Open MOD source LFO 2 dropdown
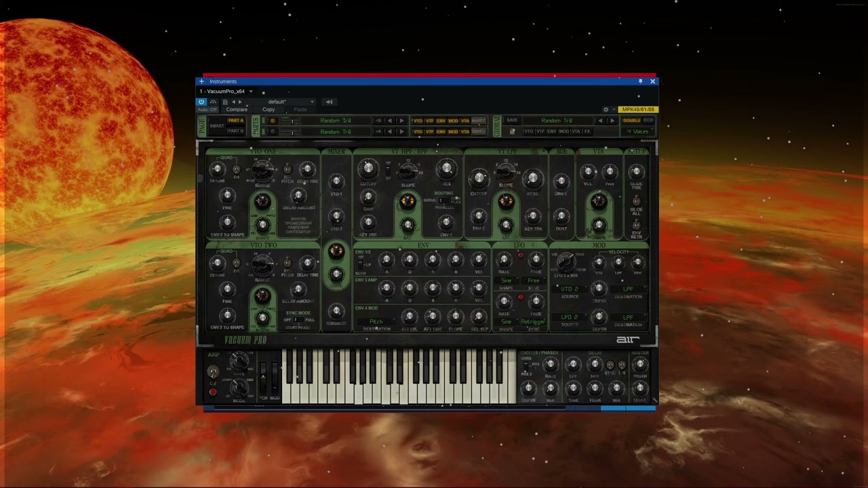 click(570, 317)
